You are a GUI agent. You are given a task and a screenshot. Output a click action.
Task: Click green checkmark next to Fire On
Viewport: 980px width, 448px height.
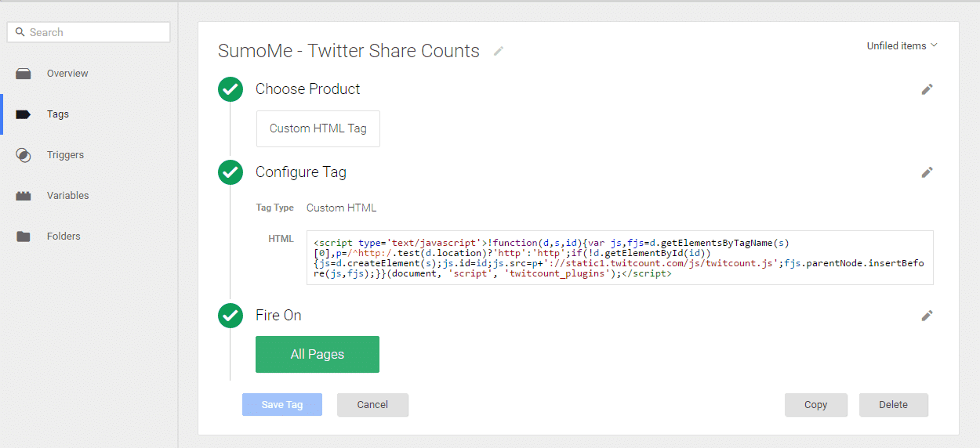pos(230,316)
